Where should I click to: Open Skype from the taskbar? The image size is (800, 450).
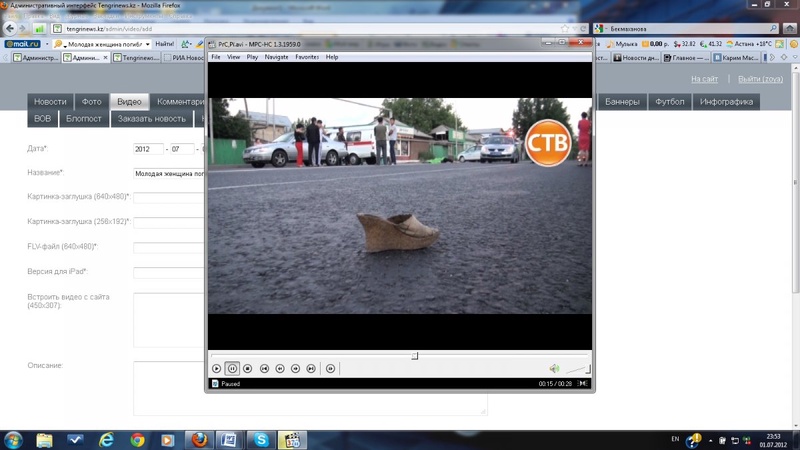click(x=260, y=440)
